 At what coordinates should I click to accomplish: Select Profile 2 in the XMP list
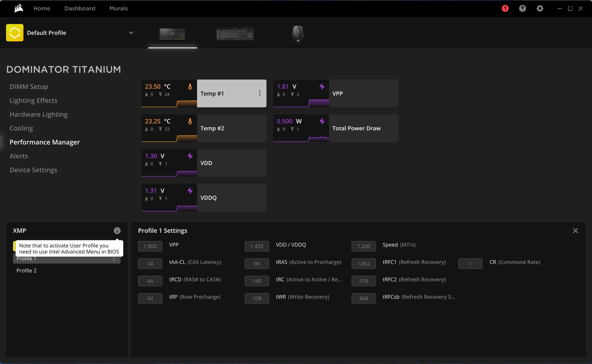[67, 271]
